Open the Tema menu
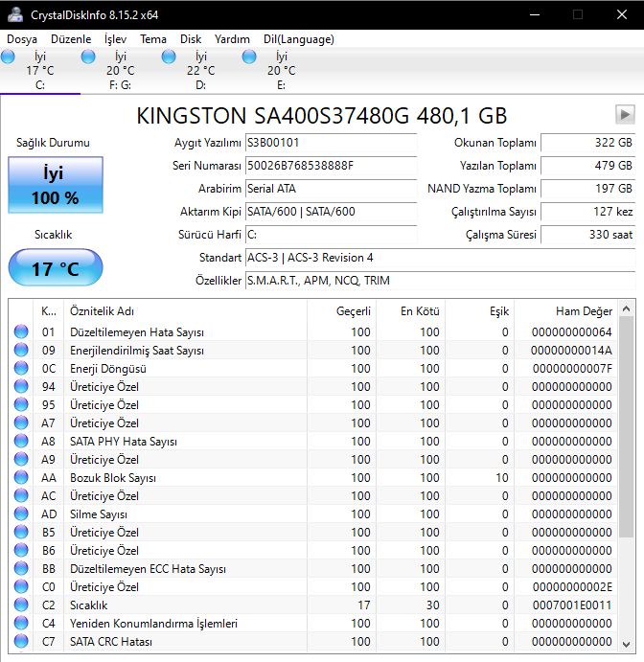This screenshot has height=662, width=644. [x=153, y=39]
